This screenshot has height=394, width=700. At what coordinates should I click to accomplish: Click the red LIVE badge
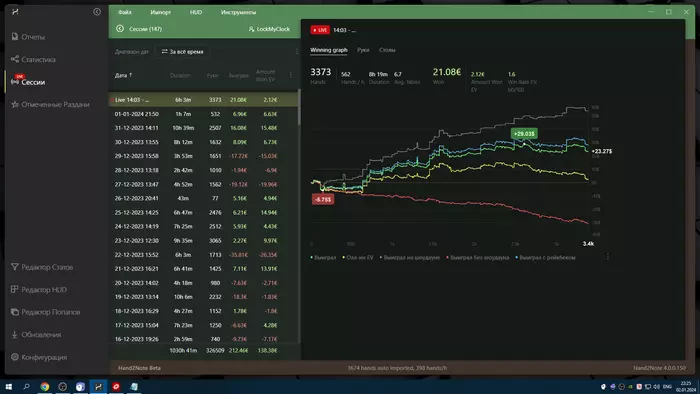(320, 30)
